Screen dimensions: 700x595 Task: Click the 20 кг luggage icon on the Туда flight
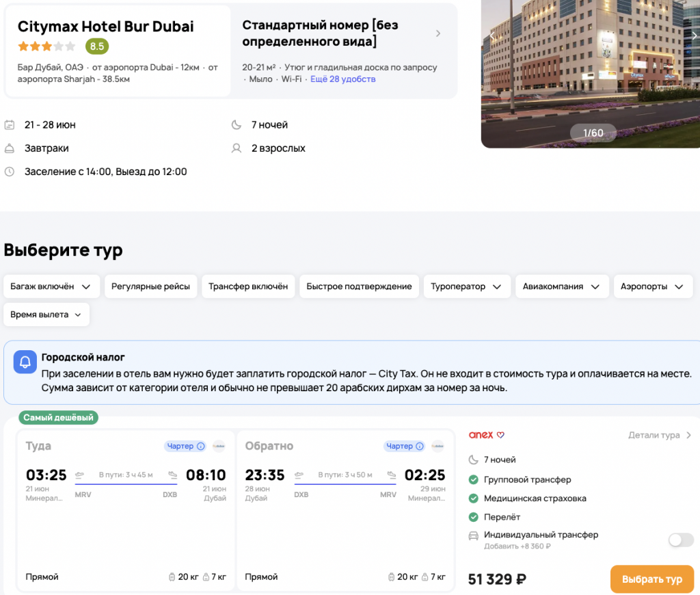coord(172,577)
